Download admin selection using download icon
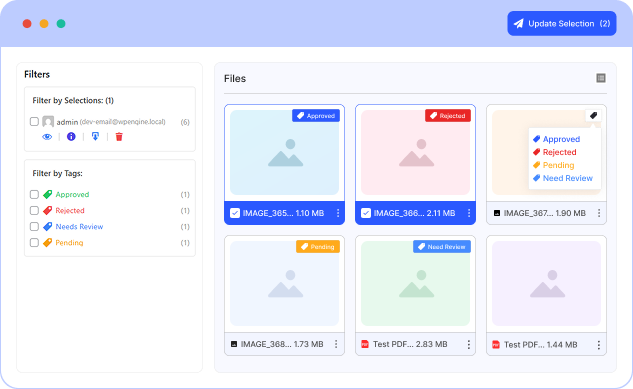 click(95, 136)
